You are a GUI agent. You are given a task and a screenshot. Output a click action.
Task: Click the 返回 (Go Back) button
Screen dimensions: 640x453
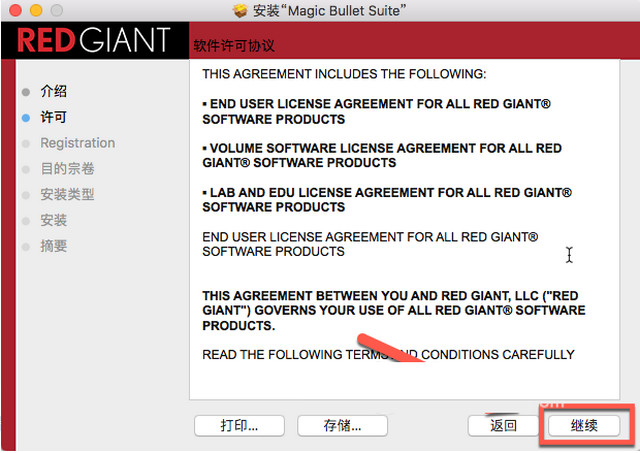503,426
